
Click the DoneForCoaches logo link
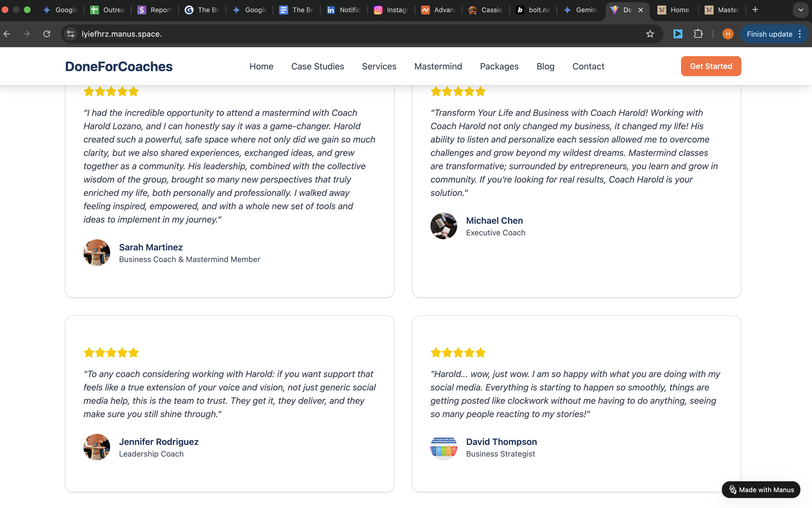coord(119,66)
